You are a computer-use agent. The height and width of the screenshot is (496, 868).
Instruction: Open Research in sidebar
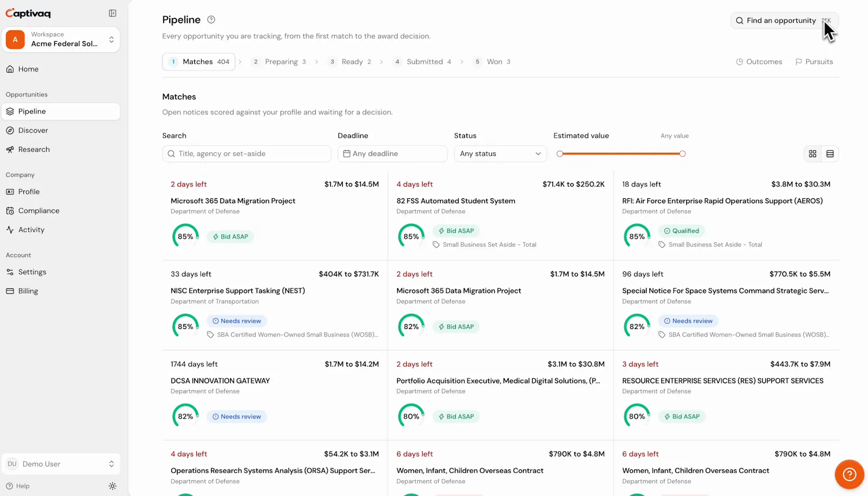coord(61,150)
